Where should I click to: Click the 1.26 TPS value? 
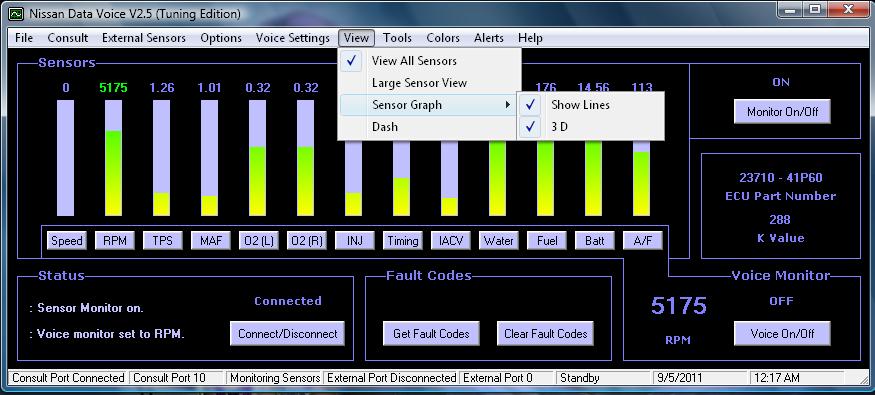tap(162, 88)
